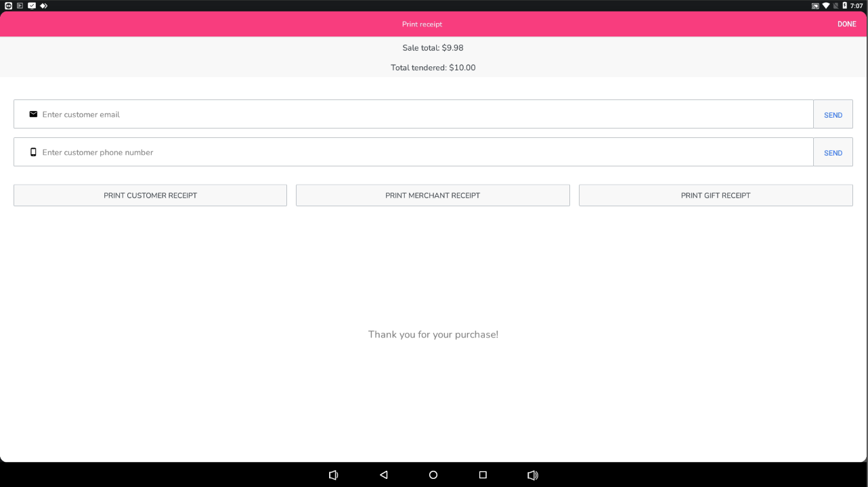
Task: Click Print Customer Receipt
Action: (x=150, y=195)
